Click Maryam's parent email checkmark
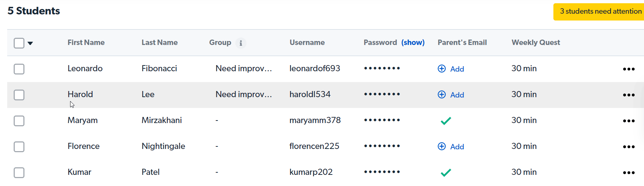 click(x=446, y=121)
